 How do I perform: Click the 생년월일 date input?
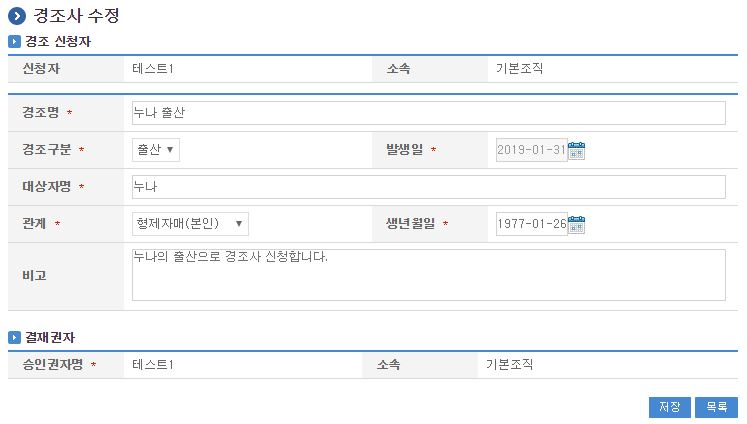530,223
